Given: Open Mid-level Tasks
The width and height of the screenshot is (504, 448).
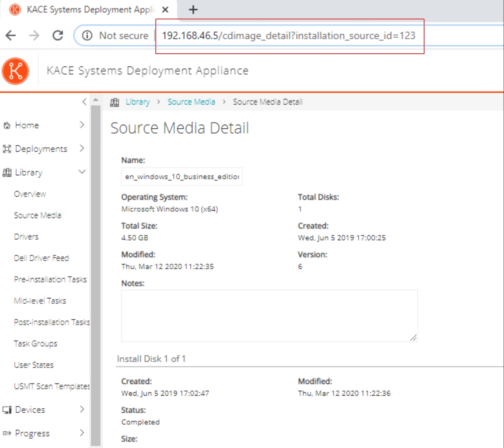Looking at the screenshot, I should 40,301.
